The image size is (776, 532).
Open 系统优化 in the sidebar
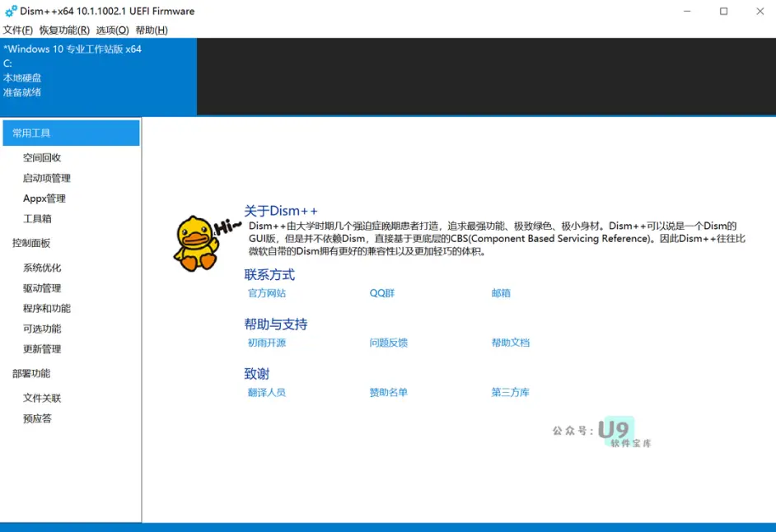tap(42, 268)
